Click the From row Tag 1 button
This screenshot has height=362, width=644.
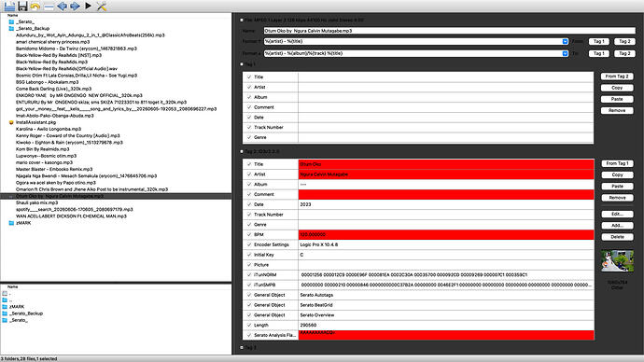[599, 41]
